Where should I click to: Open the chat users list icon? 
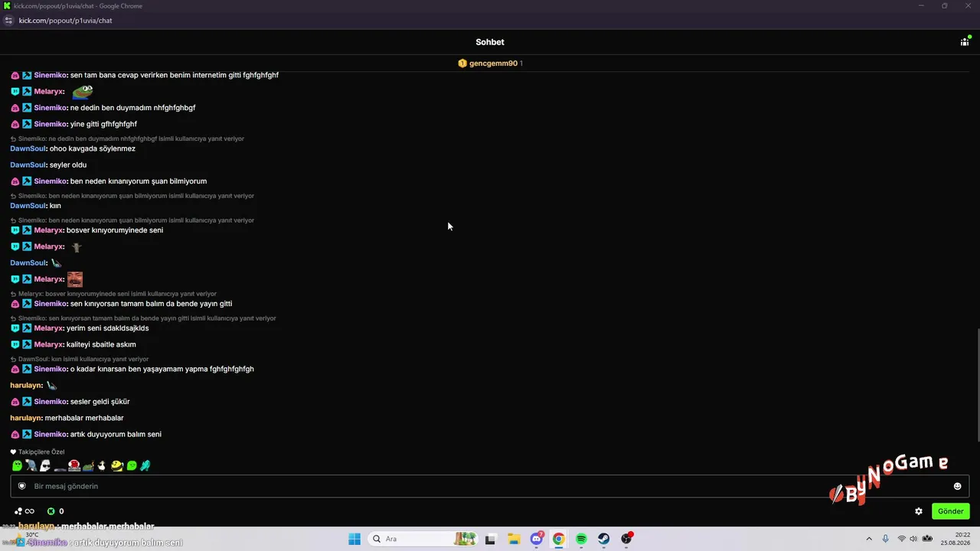pos(965,41)
